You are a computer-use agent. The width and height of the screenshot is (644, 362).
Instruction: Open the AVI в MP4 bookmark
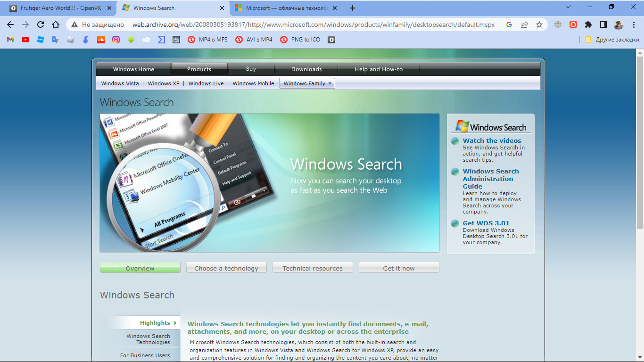pos(254,40)
